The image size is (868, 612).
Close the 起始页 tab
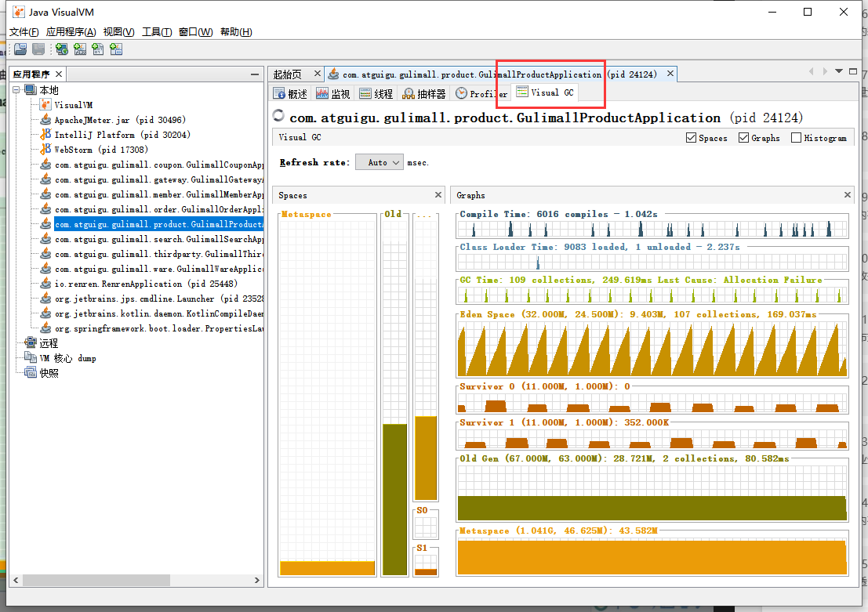pyautogui.click(x=318, y=73)
